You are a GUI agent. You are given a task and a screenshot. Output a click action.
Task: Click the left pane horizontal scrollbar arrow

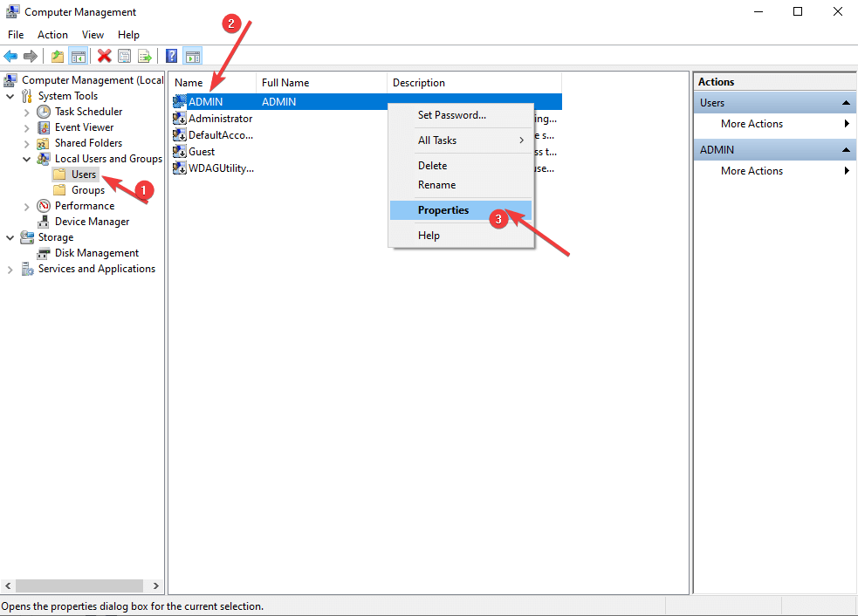coord(7,585)
